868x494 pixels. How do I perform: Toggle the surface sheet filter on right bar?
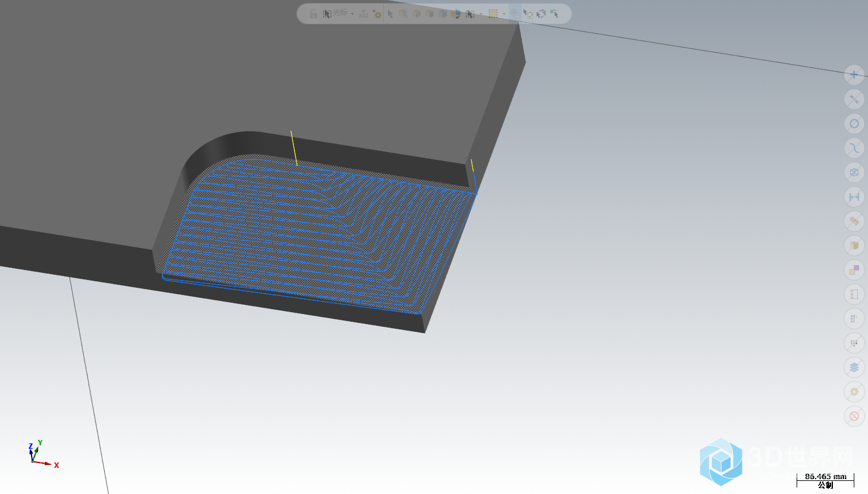(x=854, y=221)
